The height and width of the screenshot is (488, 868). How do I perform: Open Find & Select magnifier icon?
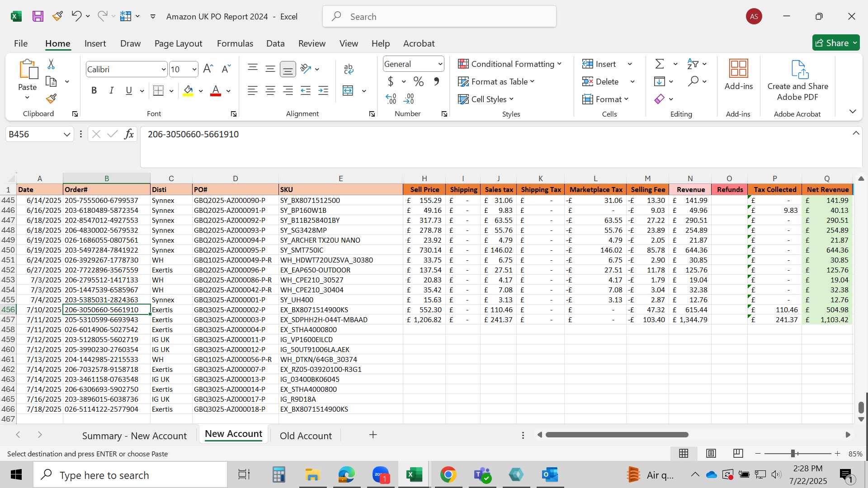[x=693, y=82]
